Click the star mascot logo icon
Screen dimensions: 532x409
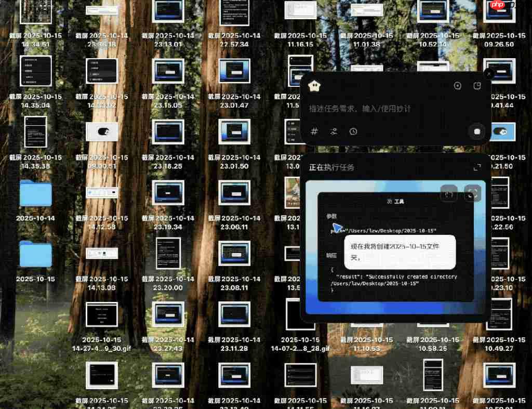(314, 86)
